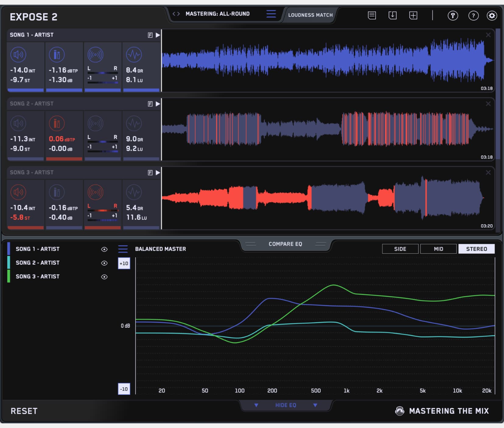Switch EQ view to Side
Screen dimensions: 504x428
click(x=400, y=249)
